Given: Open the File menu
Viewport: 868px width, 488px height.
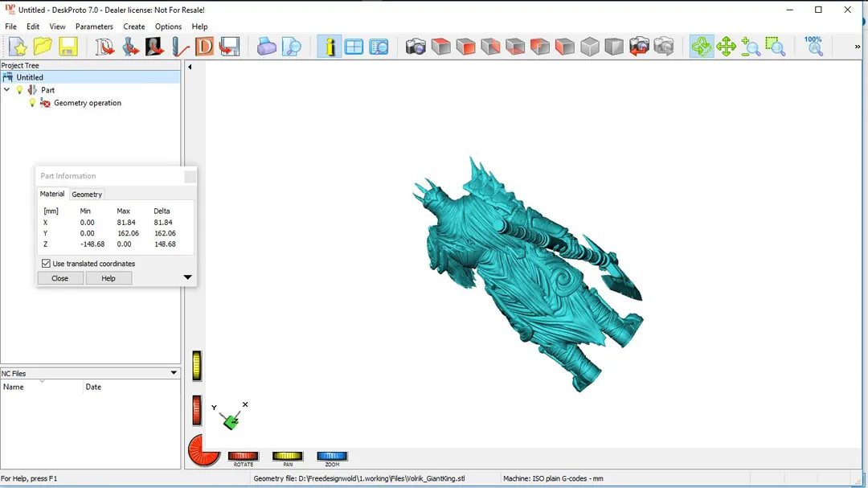Looking at the screenshot, I should 10,27.
